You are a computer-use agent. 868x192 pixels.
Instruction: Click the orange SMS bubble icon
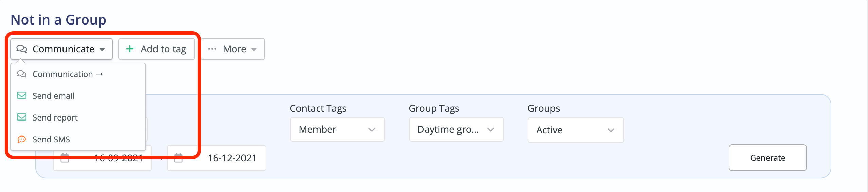tap(22, 139)
